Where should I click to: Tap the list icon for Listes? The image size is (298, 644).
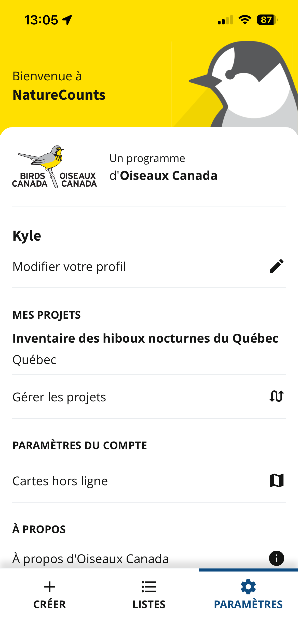click(x=149, y=587)
